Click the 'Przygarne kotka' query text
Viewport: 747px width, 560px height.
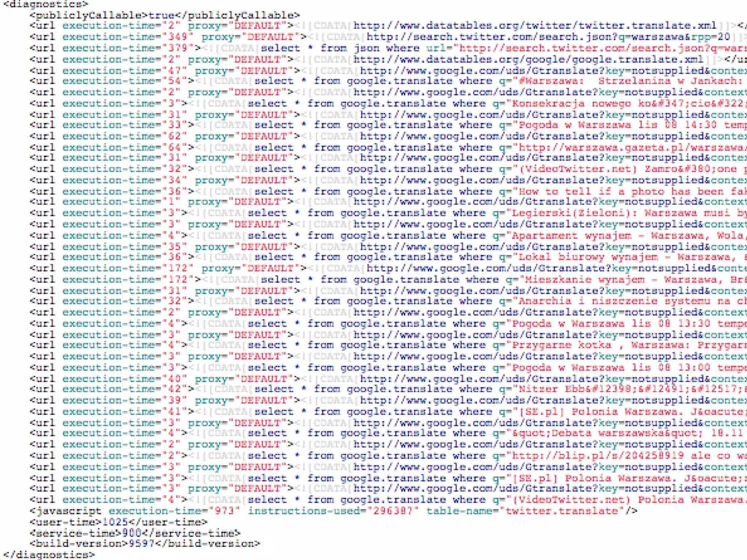[x=562, y=345]
